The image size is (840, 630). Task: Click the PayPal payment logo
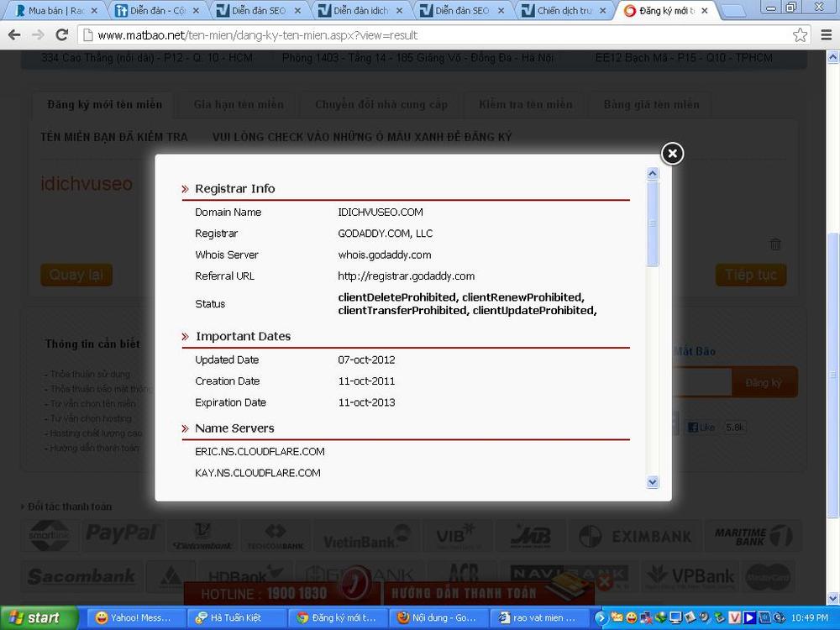click(122, 534)
